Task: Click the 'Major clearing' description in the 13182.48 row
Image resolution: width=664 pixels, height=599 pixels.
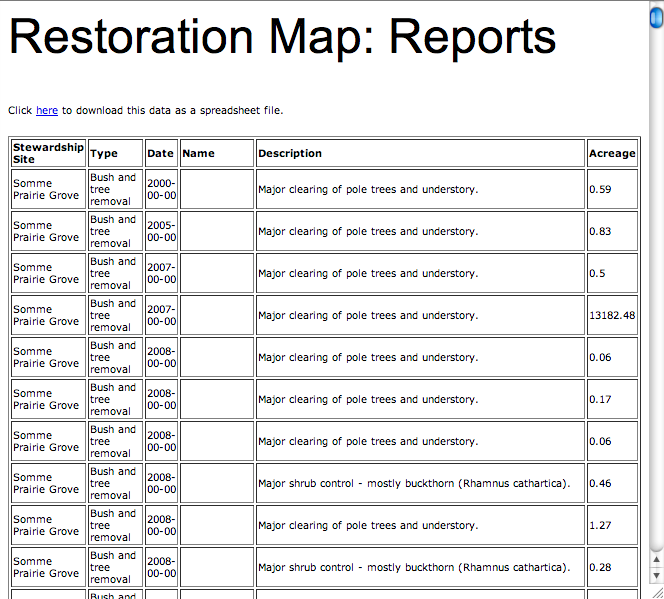Action: tap(368, 315)
